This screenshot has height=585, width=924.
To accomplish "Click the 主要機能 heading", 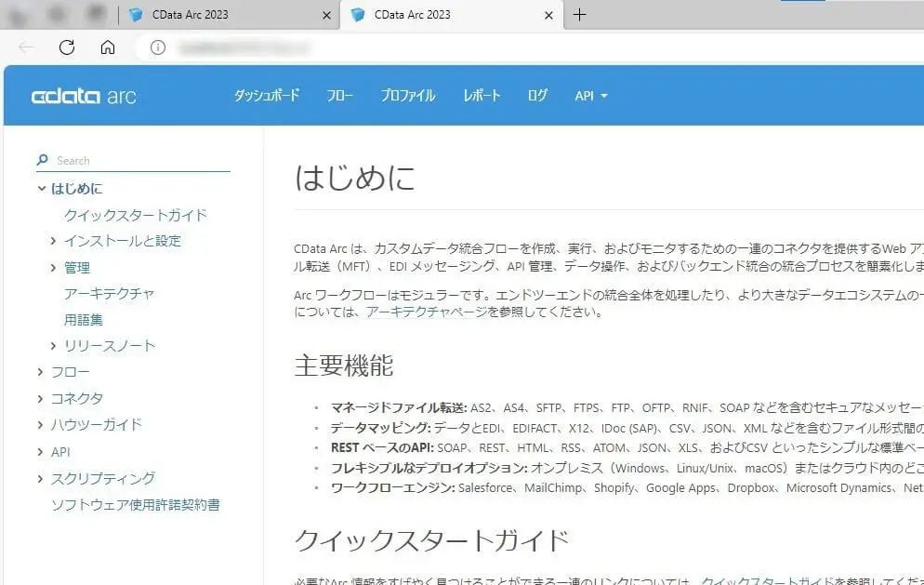I will point(344,366).
